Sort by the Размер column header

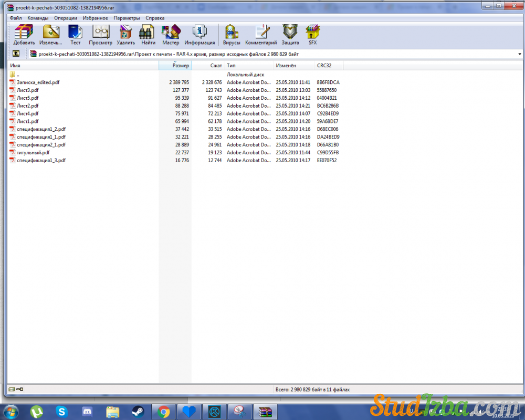point(175,65)
